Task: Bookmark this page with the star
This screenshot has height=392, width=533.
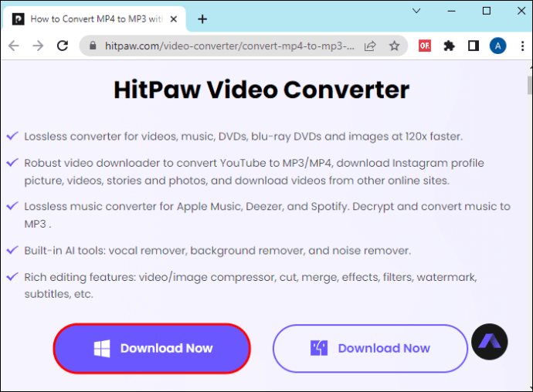Action: (394, 46)
